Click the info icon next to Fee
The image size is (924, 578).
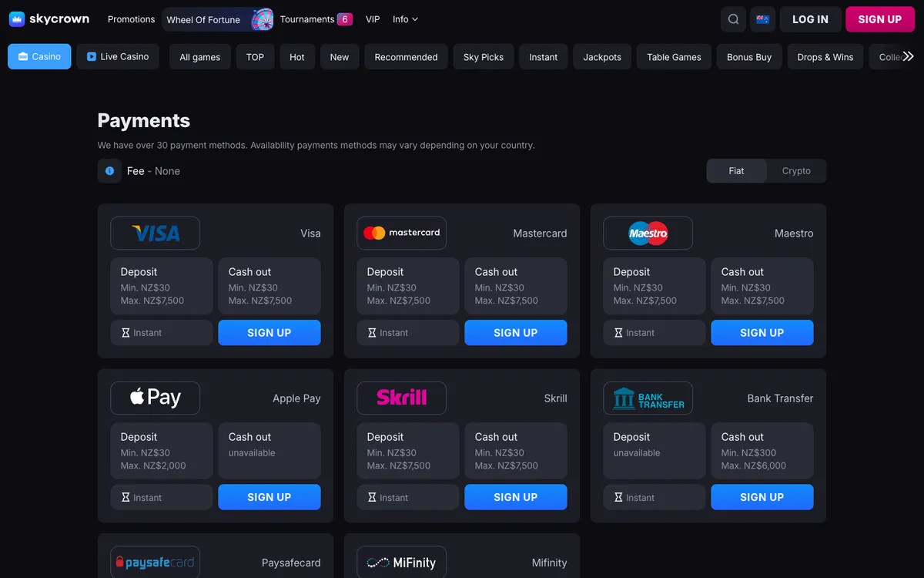[x=109, y=171]
